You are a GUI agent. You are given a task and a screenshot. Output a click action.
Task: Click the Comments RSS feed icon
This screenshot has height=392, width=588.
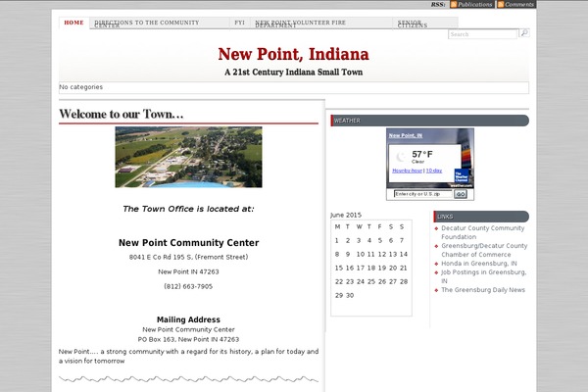[501, 5]
